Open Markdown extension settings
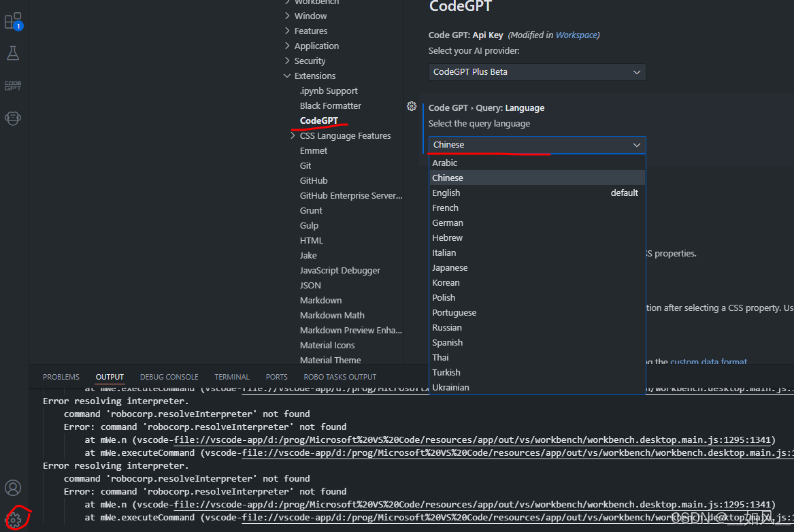Image resolution: width=794 pixels, height=532 pixels. pyautogui.click(x=320, y=300)
